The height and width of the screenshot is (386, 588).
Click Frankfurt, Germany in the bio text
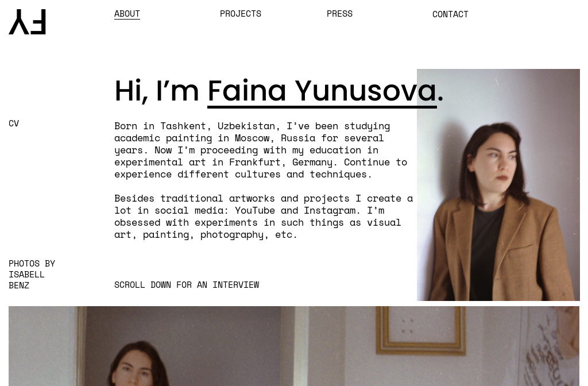pyautogui.click(x=281, y=163)
